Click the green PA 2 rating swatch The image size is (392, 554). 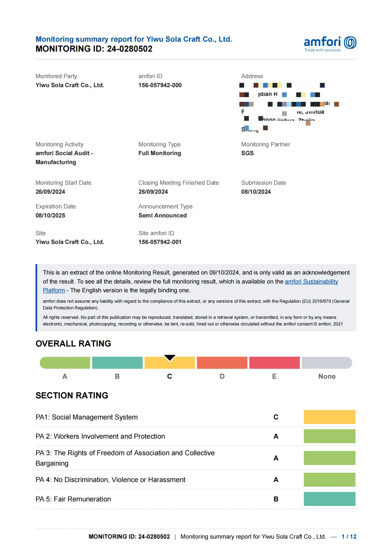(x=329, y=436)
